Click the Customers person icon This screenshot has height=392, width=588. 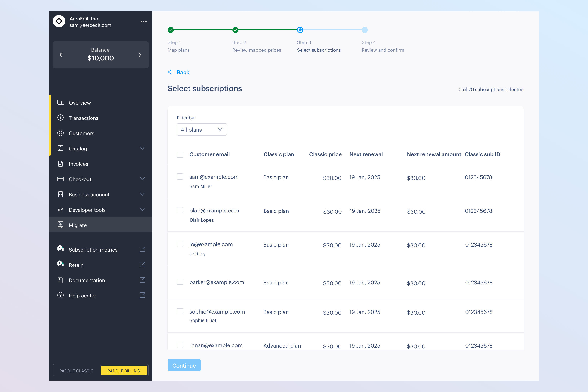[x=60, y=133]
